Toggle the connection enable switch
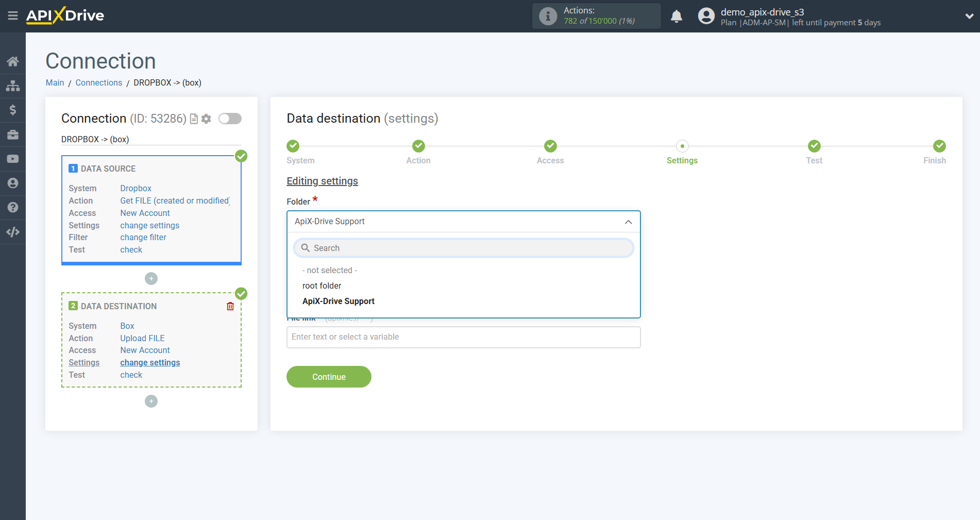Screen dimensions: 980x520 pos(230,119)
